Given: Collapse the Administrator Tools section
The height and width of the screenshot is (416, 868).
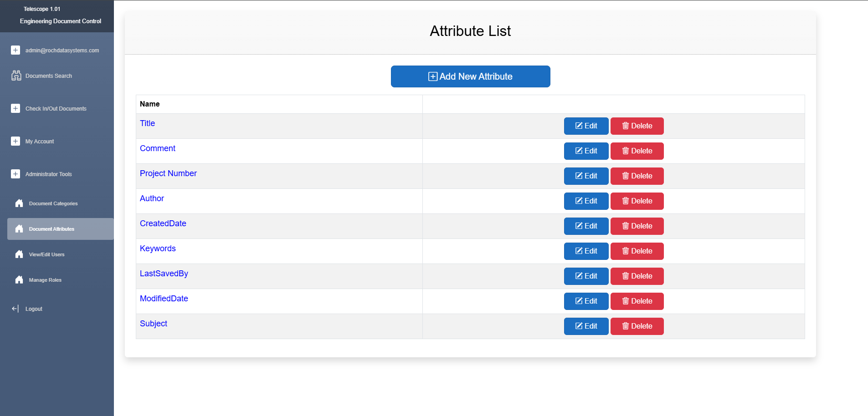Looking at the screenshot, I should (15, 174).
